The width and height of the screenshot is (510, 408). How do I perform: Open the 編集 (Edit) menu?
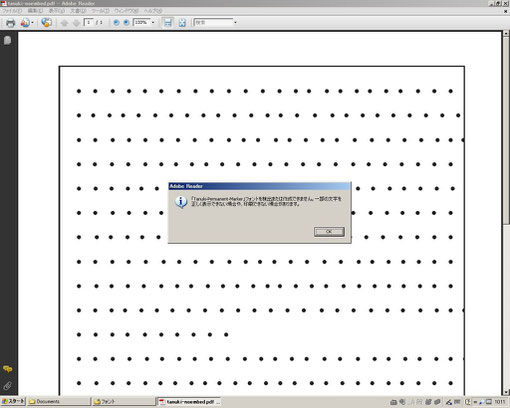(x=35, y=11)
